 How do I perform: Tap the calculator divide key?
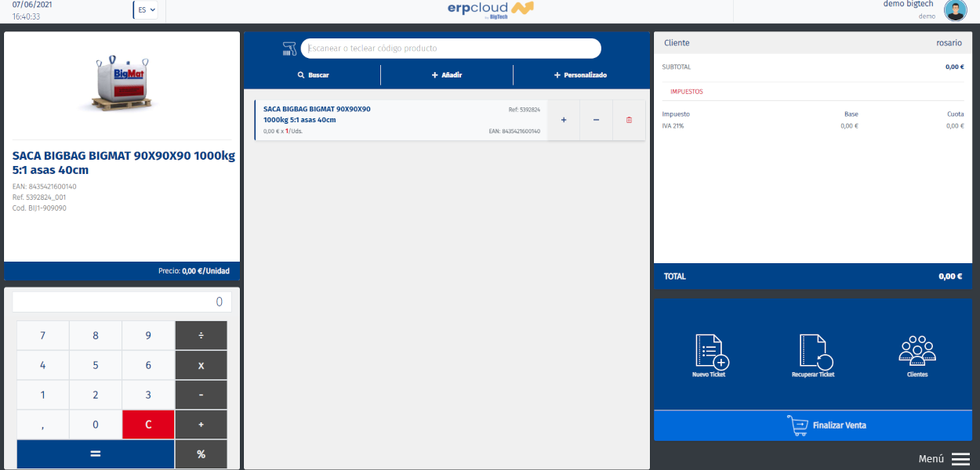[x=201, y=335]
